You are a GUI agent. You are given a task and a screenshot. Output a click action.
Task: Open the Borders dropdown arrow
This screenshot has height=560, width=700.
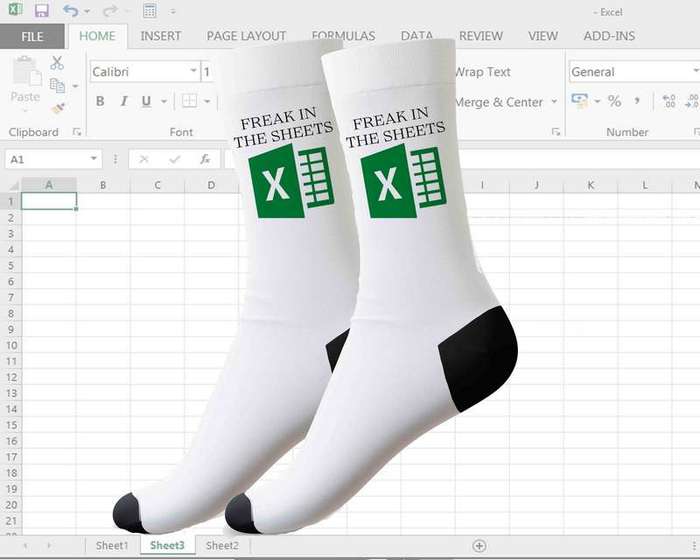pos(207,102)
